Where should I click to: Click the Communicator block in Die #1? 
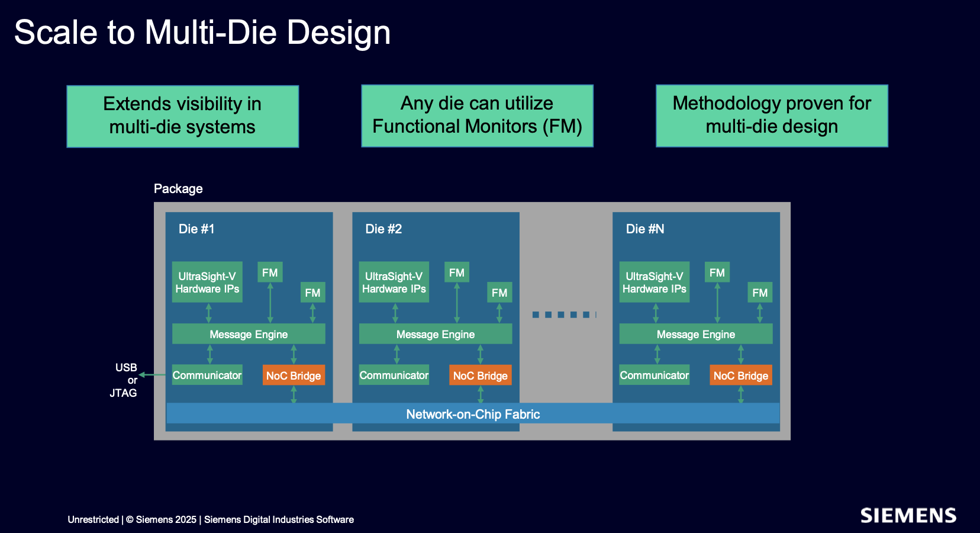(x=207, y=375)
